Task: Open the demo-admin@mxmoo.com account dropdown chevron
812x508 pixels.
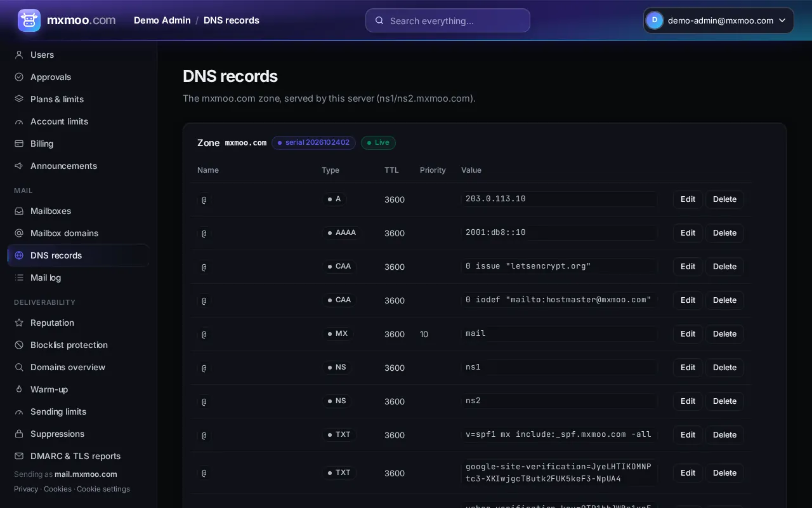Action: 782,20
